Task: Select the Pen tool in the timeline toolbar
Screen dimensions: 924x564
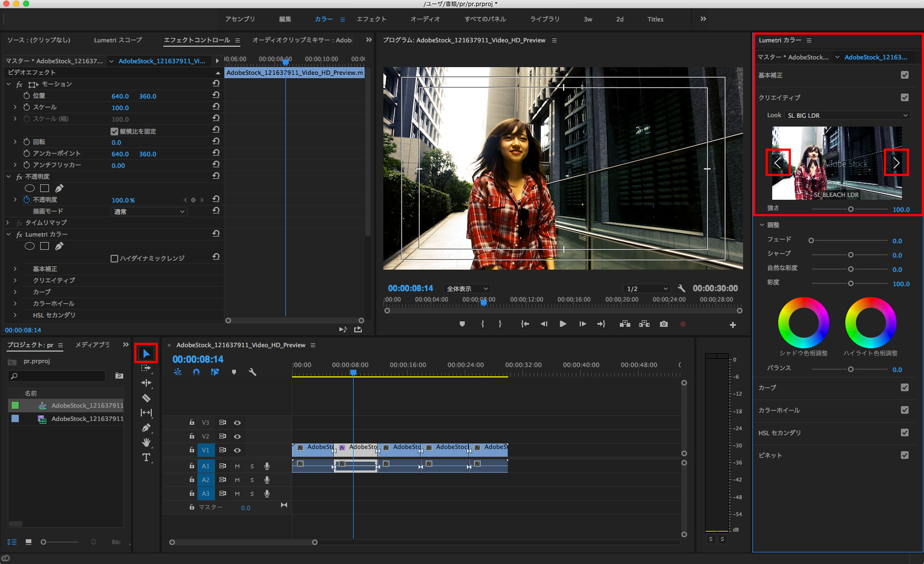Action: point(146,428)
